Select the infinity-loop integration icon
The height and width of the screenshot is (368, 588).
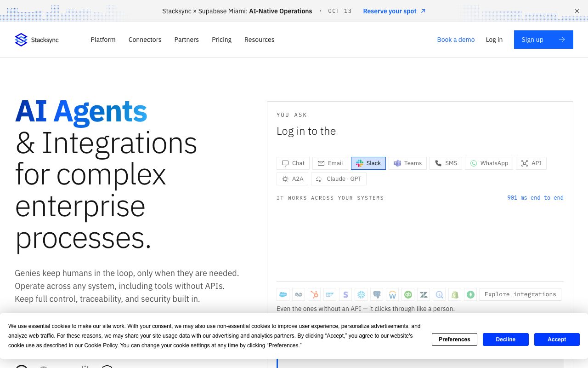(299, 294)
